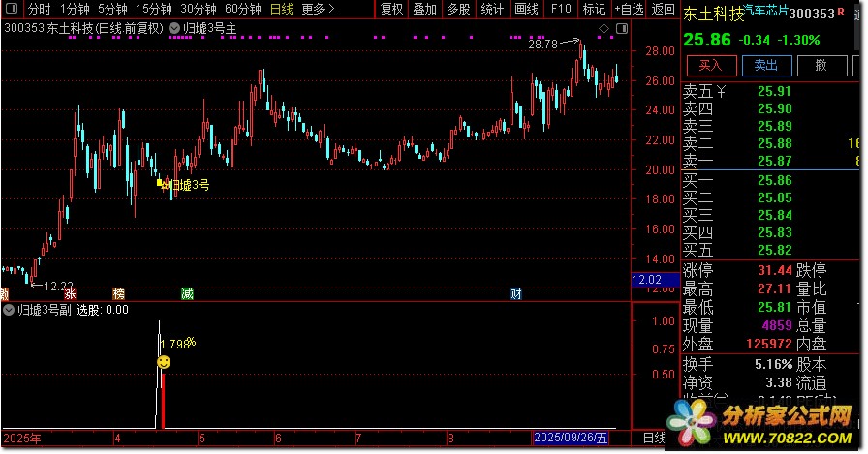Click the 最低 value 25.81
868x454 pixels.
pos(774,307)
